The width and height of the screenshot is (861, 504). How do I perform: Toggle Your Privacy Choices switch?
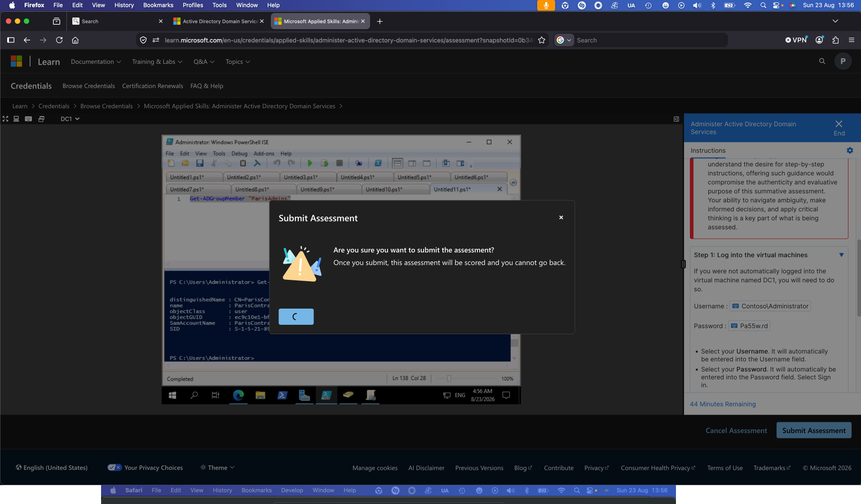(x=115, y=468)
